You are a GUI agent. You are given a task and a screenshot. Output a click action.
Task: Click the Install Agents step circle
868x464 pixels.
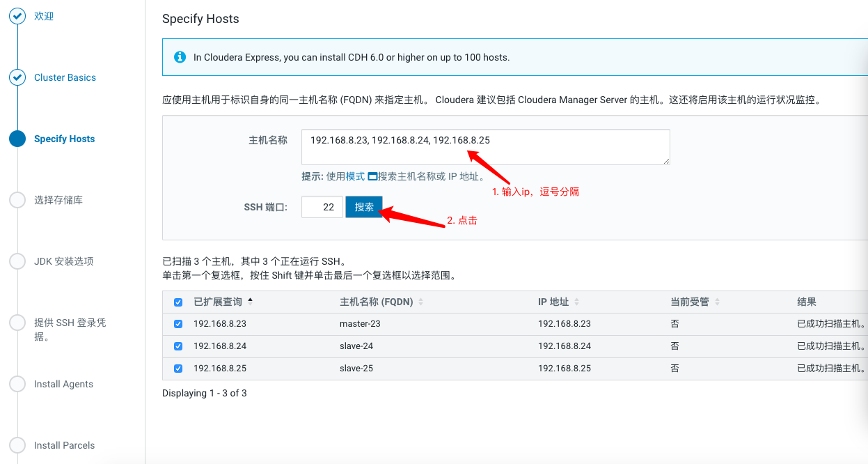(x=17, y=384)
